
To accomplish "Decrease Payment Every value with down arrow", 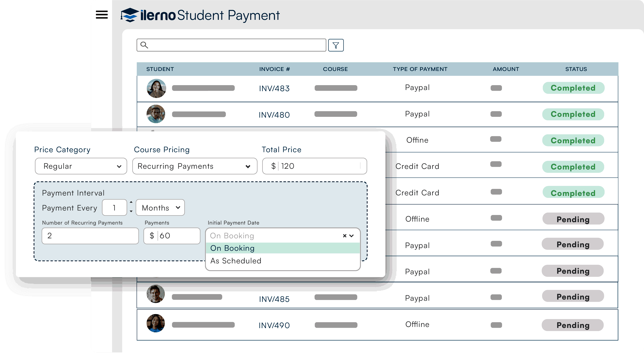I will pos(131,211).
